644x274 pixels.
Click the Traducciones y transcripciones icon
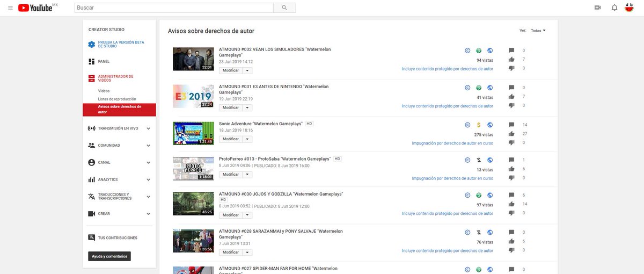pyautogui.click(x=92, y=197)
